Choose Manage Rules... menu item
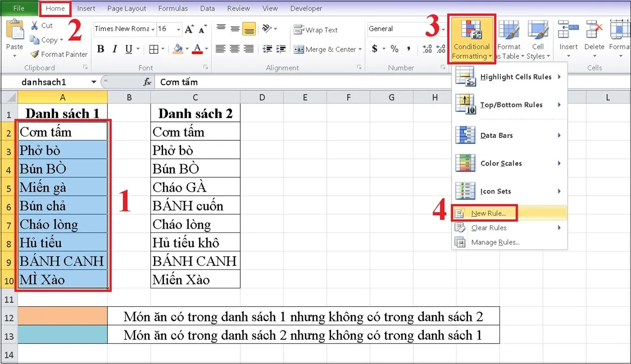Viewport: 631px width, 364px height. 509,242
